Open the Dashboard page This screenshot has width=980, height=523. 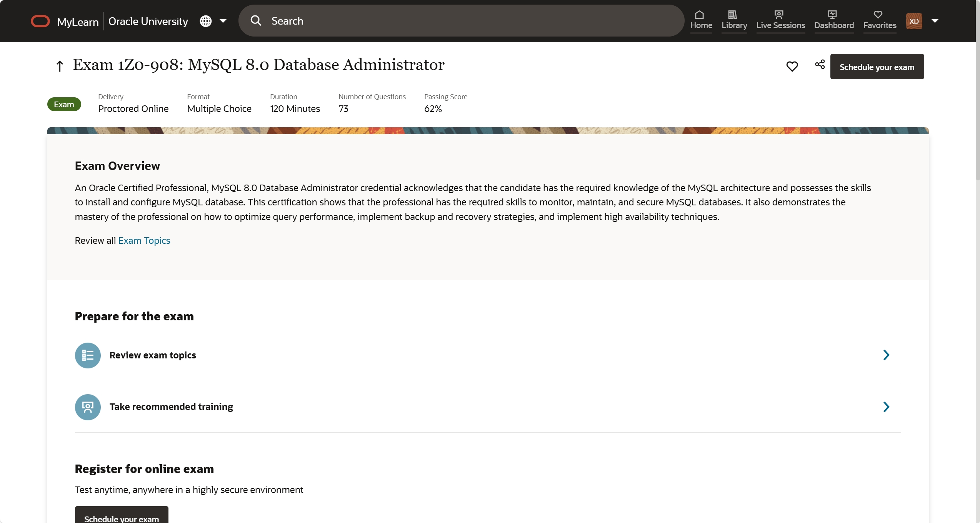click(x=833, y=20)
